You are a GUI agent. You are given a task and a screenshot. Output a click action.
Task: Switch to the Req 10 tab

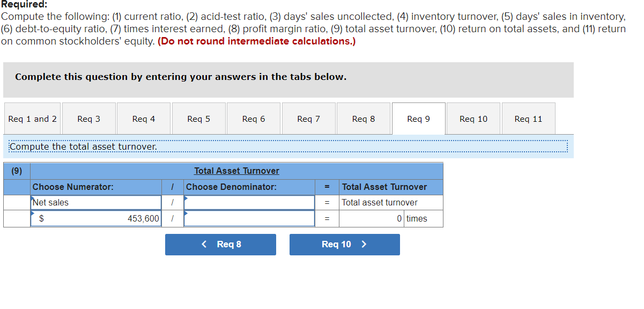(x=473, y=118)
